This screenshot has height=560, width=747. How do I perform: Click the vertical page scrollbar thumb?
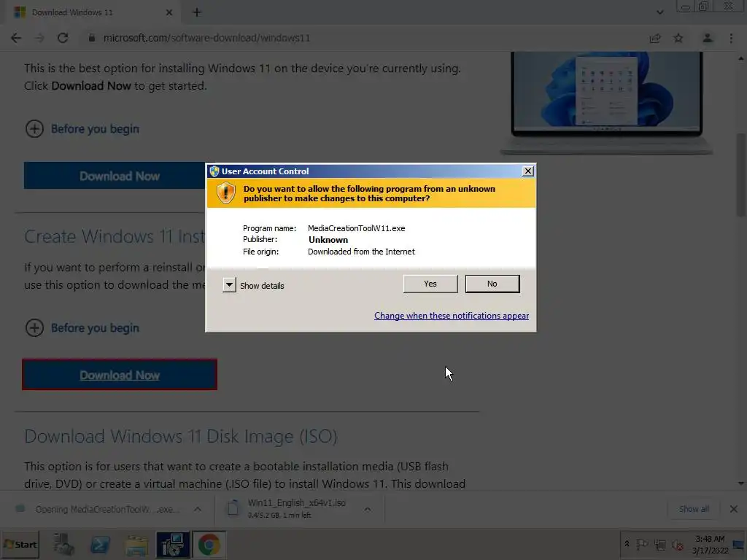(741, 174)
